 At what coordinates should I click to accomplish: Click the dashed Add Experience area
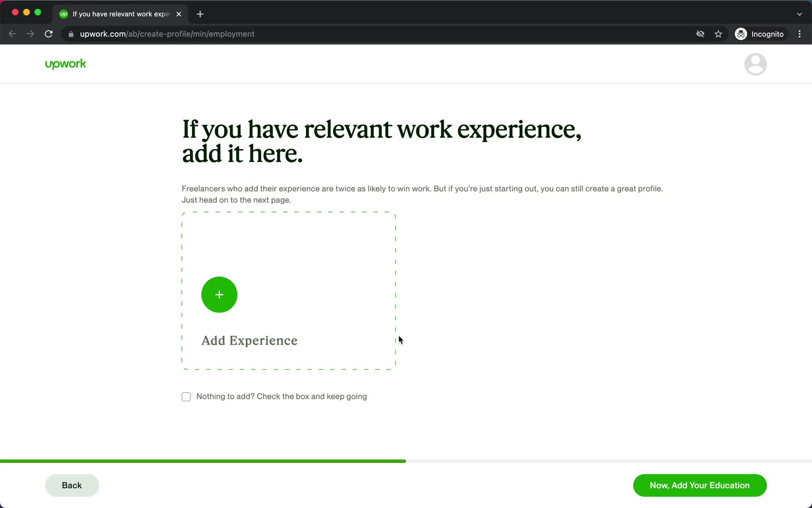click(x=288, y=291)
